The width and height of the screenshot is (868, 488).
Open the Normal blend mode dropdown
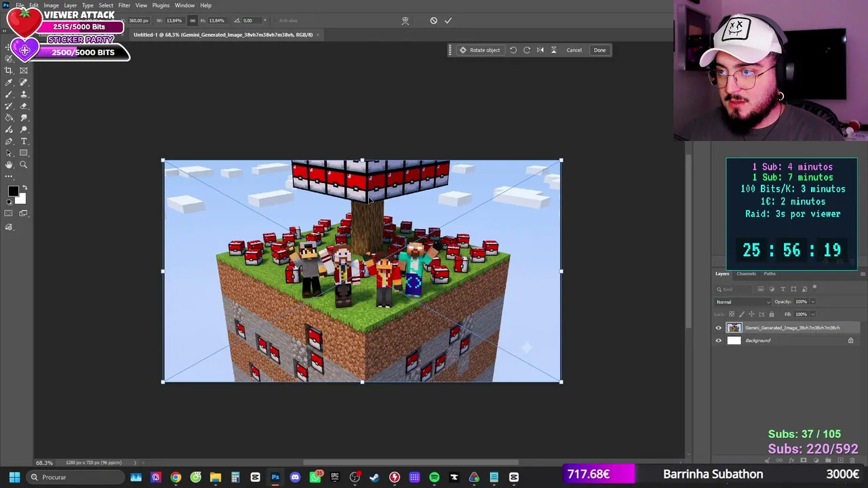[x=743, y=302]
